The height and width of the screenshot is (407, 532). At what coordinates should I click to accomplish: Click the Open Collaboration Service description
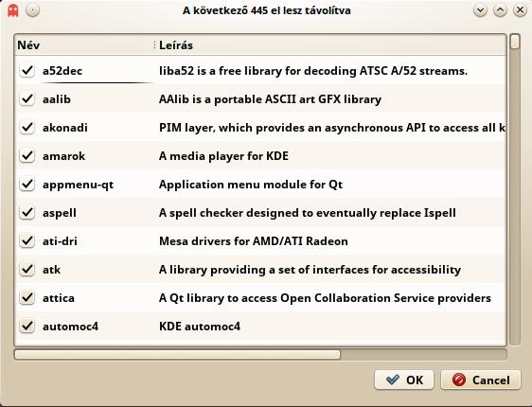coord(325,298)
